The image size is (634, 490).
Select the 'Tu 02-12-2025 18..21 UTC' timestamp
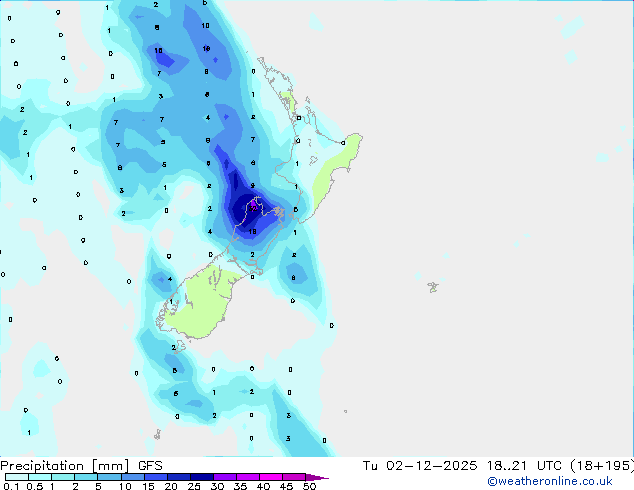462,466
